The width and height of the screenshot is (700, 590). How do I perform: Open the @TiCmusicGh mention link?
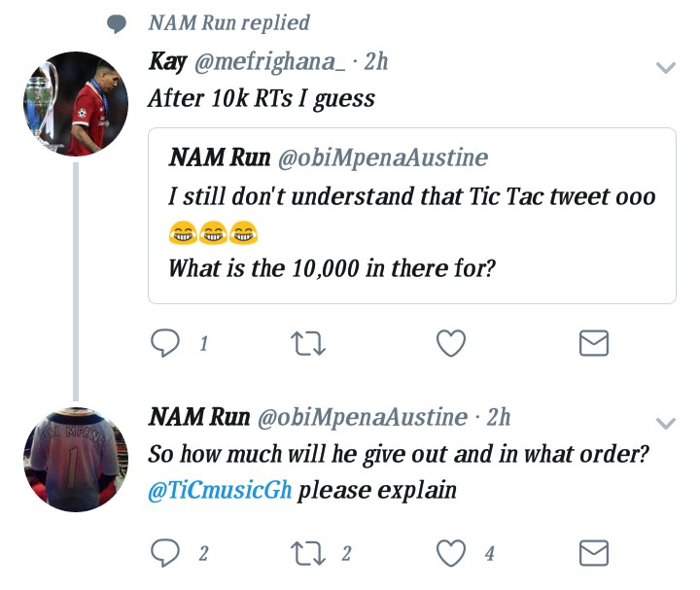(220, 490)
